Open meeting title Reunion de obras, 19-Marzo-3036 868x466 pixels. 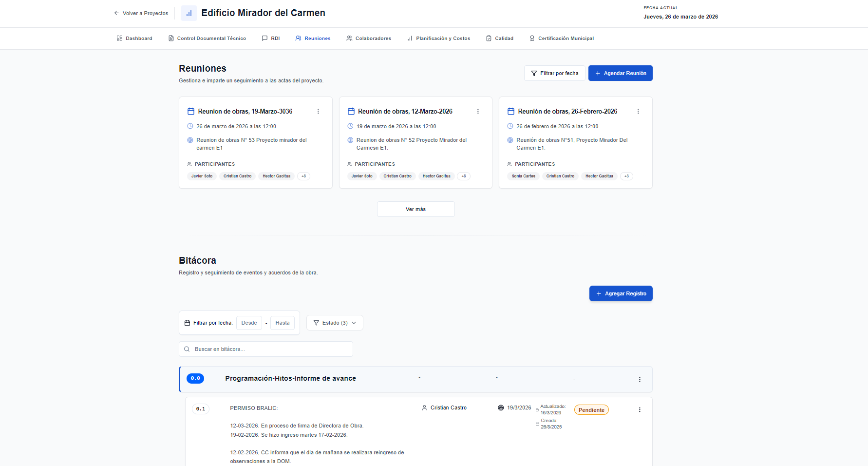tap(245, 112)
